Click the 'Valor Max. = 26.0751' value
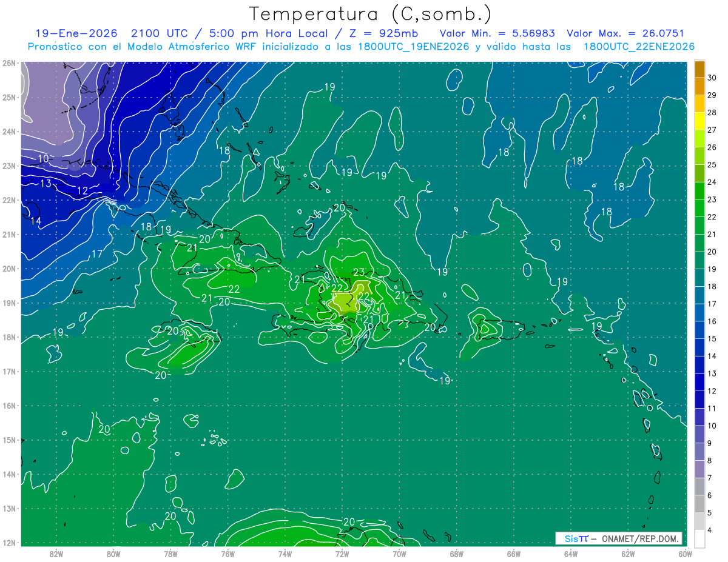The image size is (728, 562). [x=625, y=33]
